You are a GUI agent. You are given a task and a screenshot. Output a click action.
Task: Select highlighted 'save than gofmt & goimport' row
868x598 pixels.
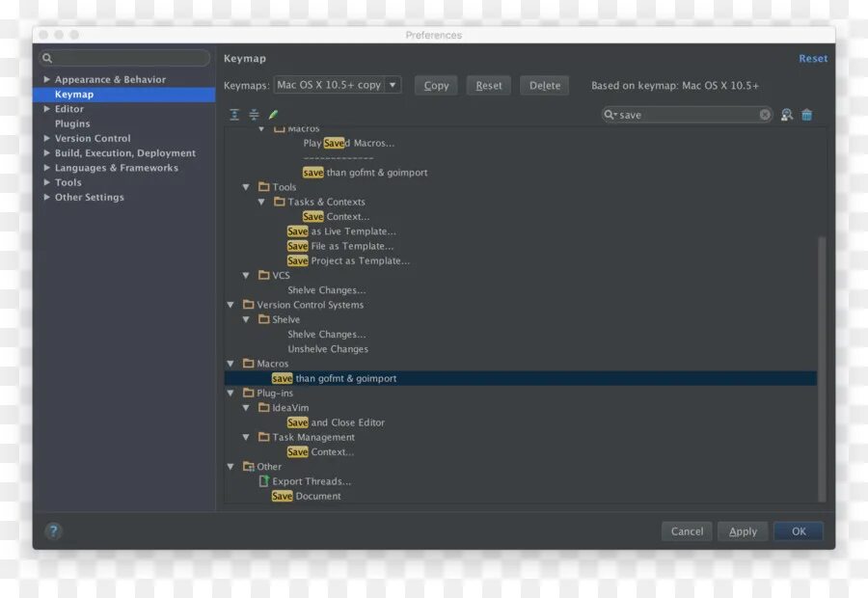point(521,378)
